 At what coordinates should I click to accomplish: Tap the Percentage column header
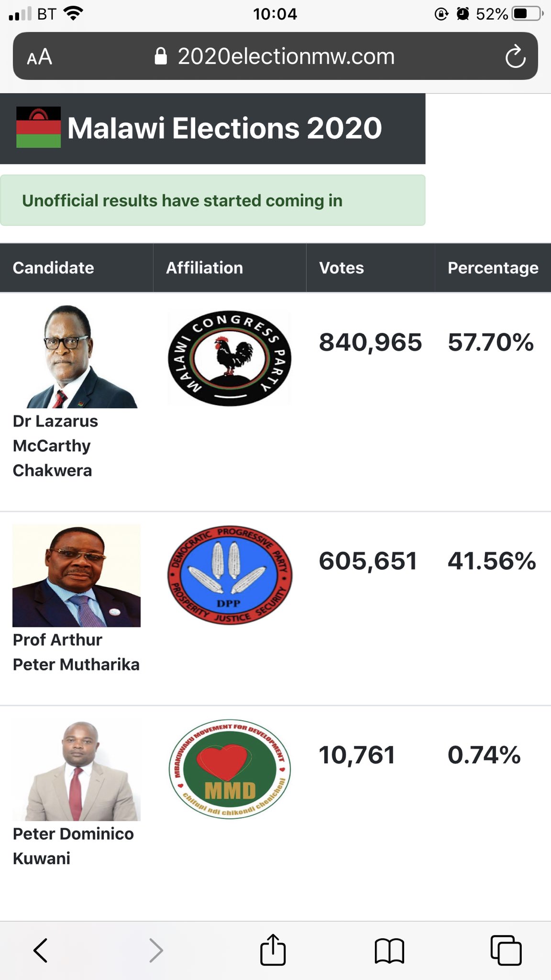(493, 268)
